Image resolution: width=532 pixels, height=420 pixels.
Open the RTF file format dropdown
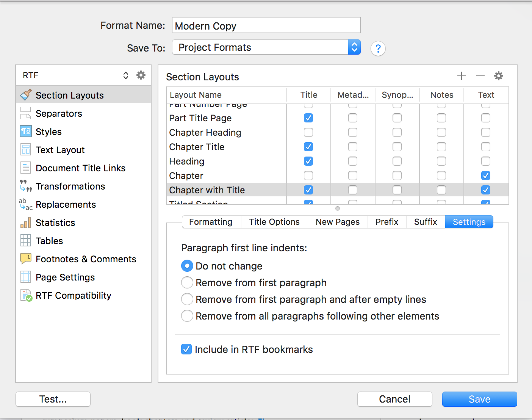(76, 75)
